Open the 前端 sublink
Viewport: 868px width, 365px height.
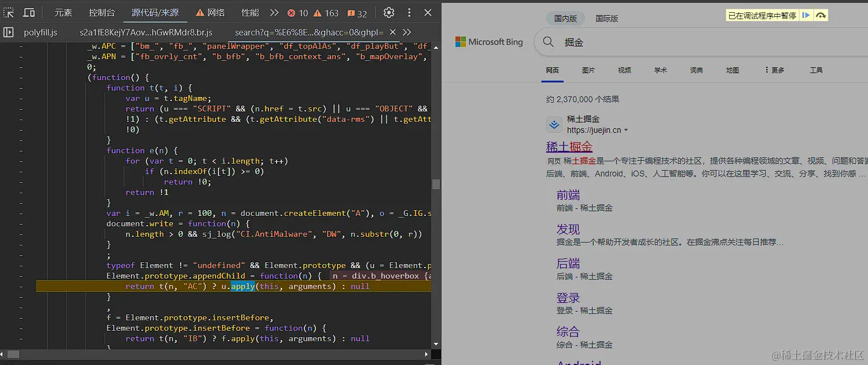point(568,195)
